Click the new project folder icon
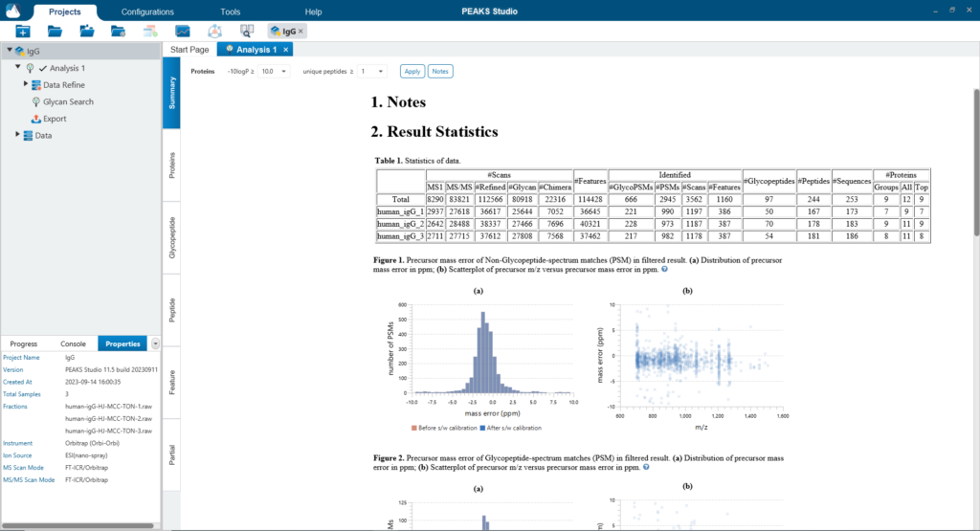 pos(23,32)
